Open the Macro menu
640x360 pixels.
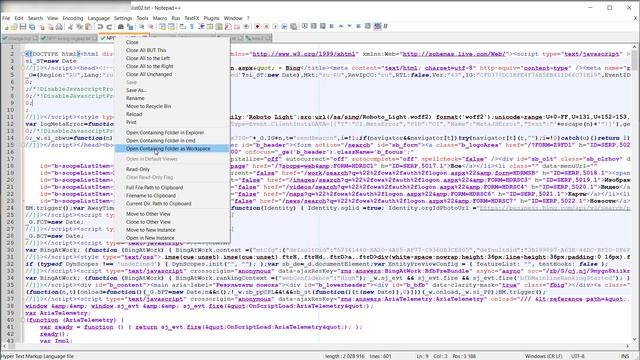(x=160, y=18)
